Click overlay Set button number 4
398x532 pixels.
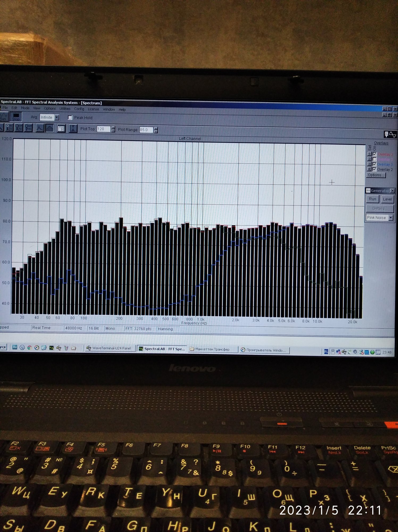coord(369,169)
